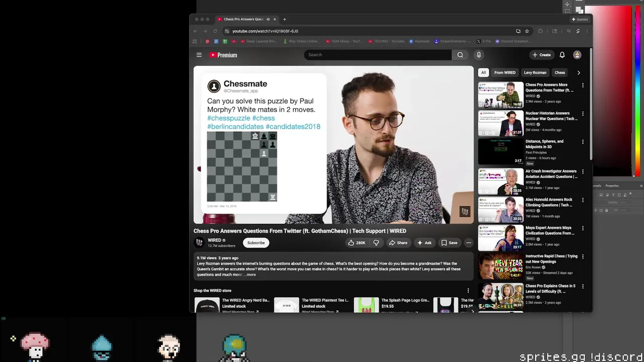Reload the page in Chrome
Screen dimensions: 644x362
[215, 31]
